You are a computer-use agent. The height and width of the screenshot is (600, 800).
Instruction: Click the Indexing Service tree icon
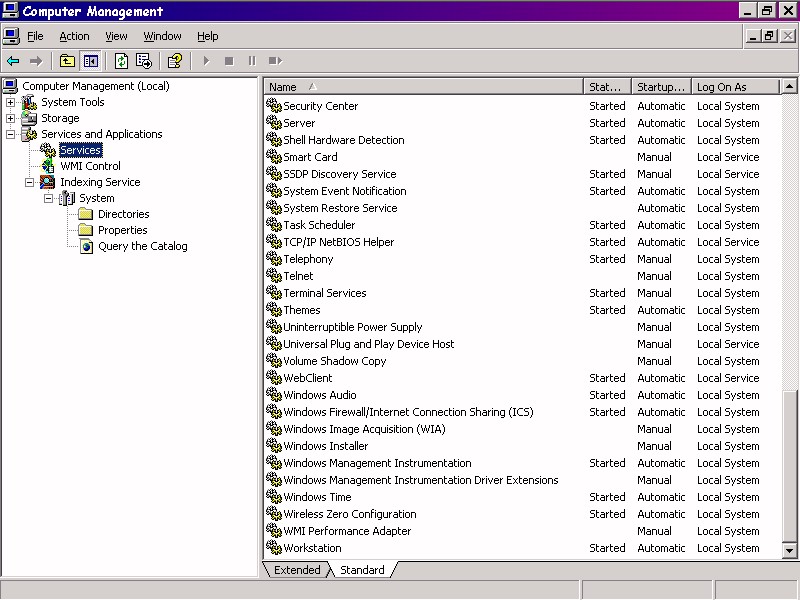(47, 182)
